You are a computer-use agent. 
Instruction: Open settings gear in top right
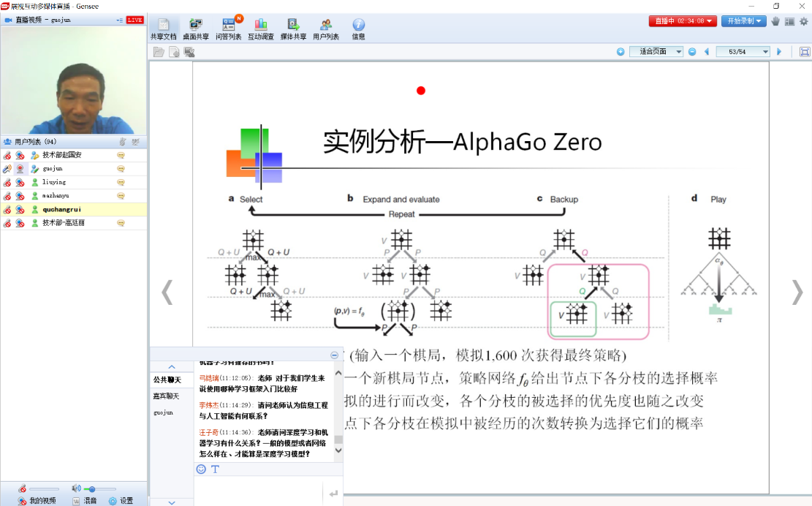pyautogui.click(x=804, y=21)
